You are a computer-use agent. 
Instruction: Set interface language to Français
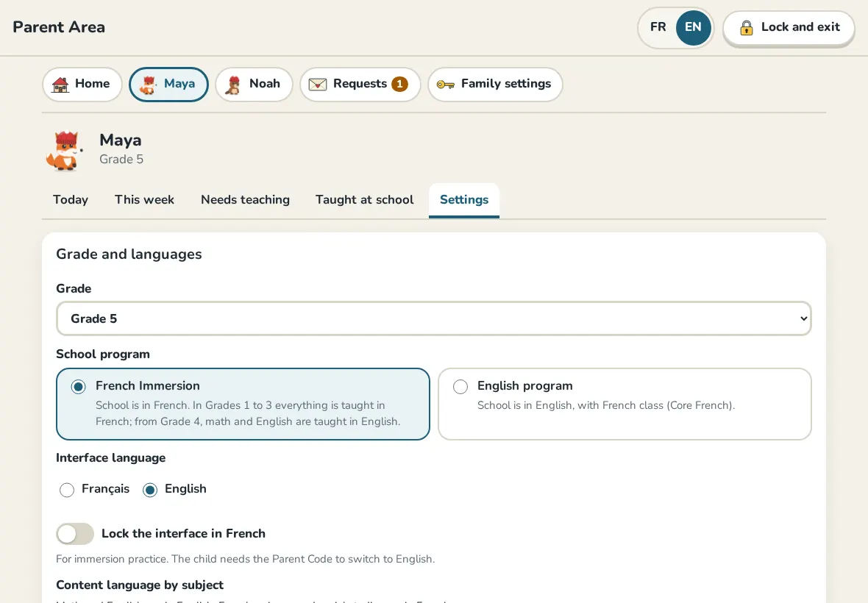pos(67,490)
